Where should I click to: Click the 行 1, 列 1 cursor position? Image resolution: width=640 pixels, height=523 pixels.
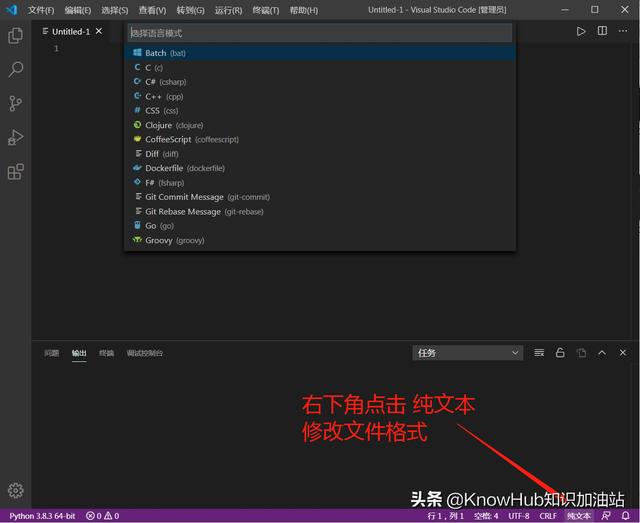pyautogui.click(x=445, y=516)
